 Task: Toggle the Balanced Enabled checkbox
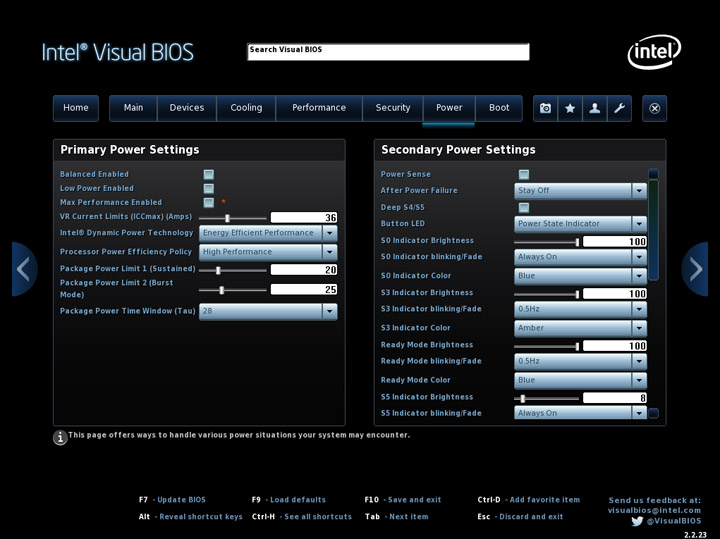point(208,174)
